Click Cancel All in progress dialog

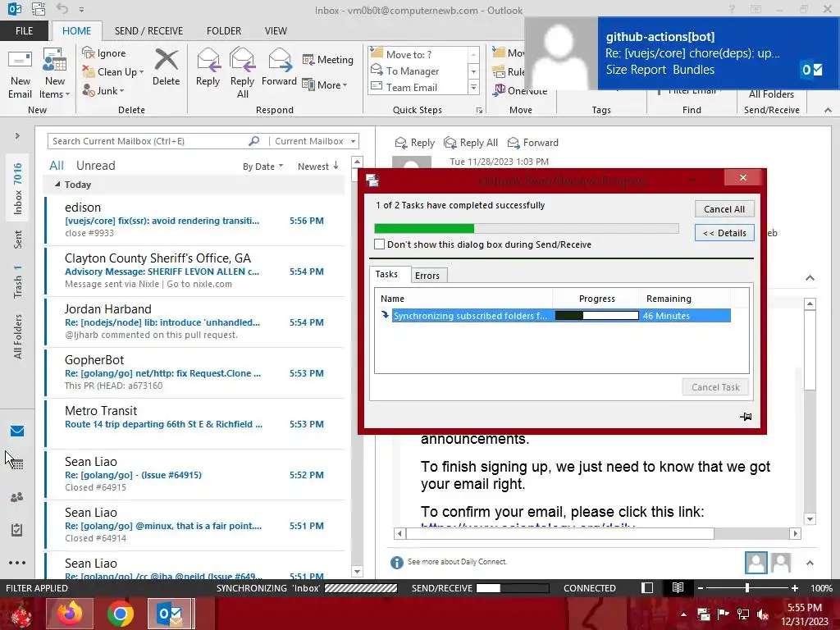724,209
